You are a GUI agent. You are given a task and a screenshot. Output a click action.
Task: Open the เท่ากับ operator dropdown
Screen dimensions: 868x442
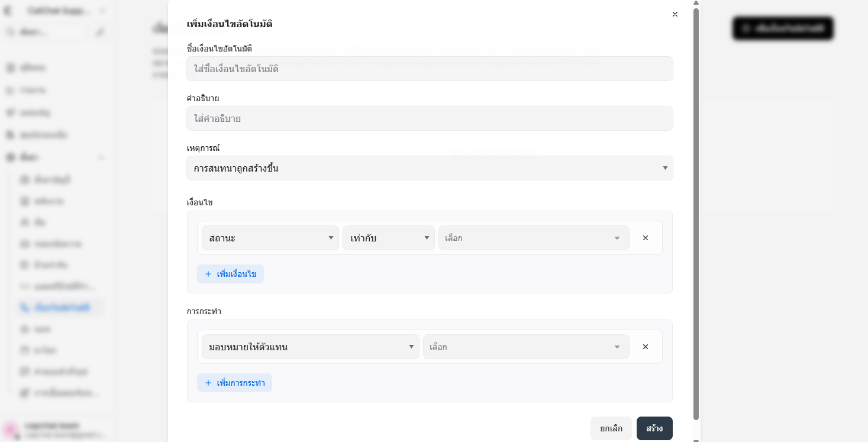coord(388,237)
